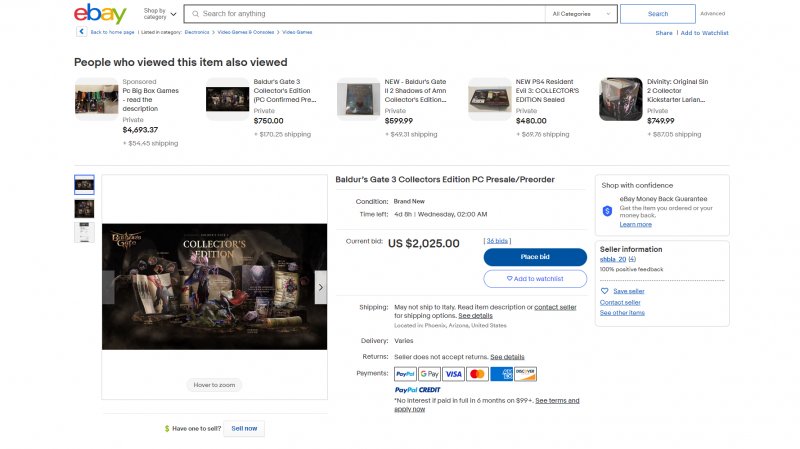
Task: Show the next gallery image arrow
Action: click(x=320, y=287)
